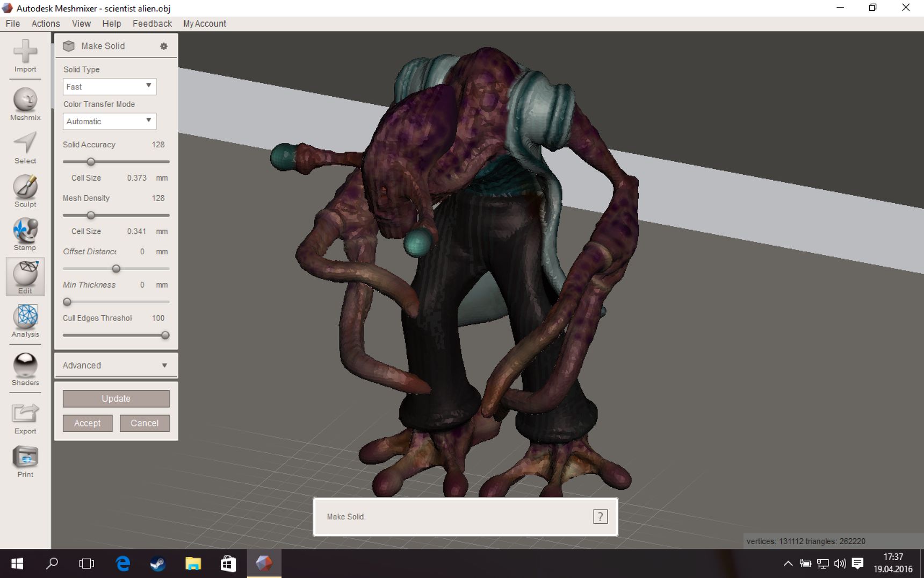Activate the Select tool
The height and width of the screenshot is (578, 924).
[25, 148]
